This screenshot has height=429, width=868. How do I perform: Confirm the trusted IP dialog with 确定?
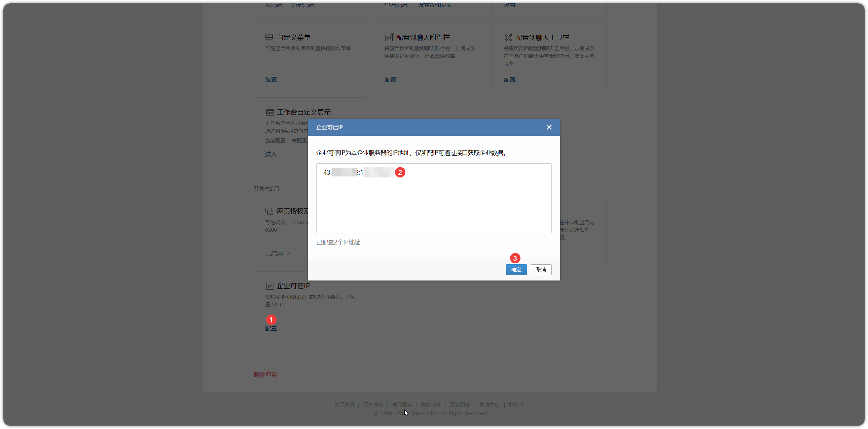(516, 269)
